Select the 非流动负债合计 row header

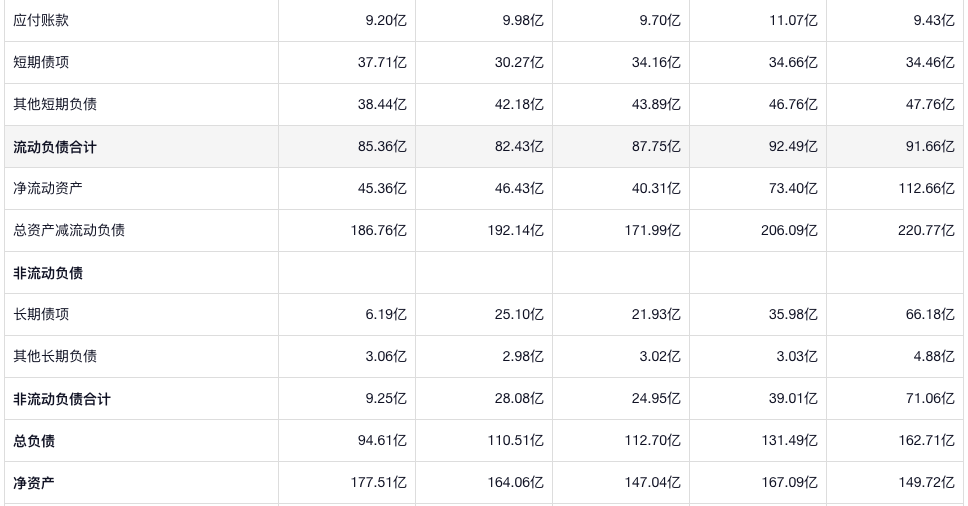(x=62, y=399)
